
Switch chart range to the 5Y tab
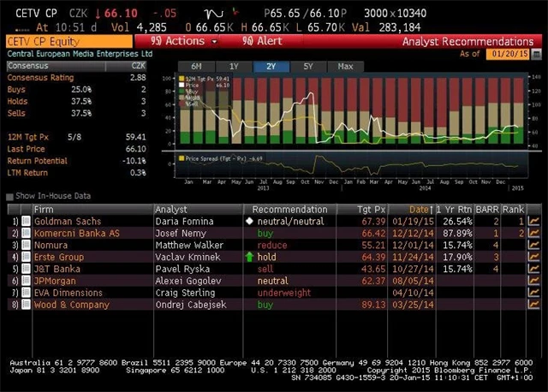point(308,66)
